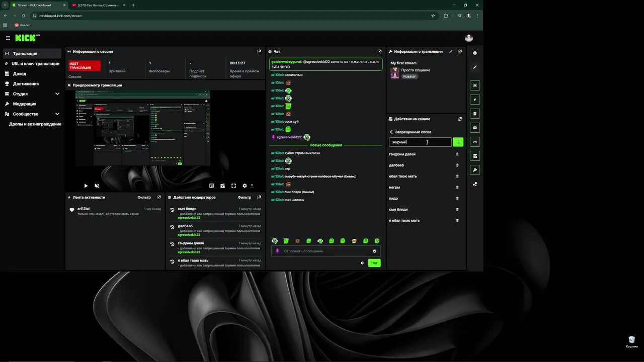Image resolution: width=644 pixels, height=362 pixels.
Task: Pop out the stream information panel
Action: pos(460,51)
